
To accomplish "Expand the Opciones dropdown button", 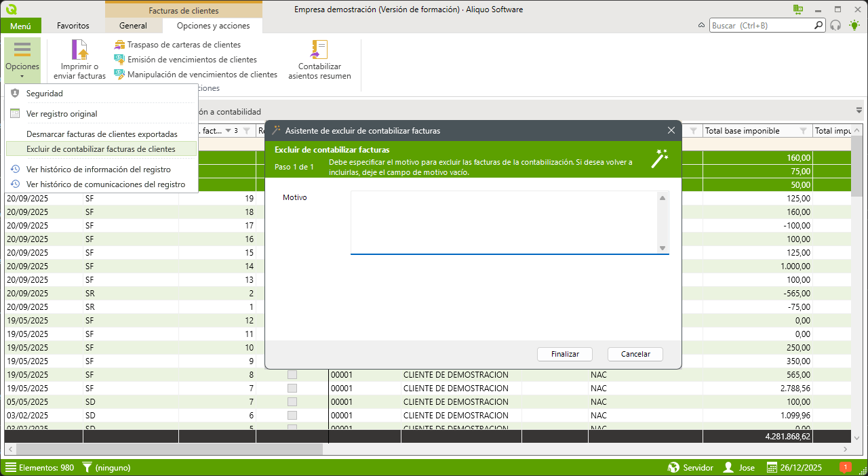I will pyautogui.click(x=22, y=60).
